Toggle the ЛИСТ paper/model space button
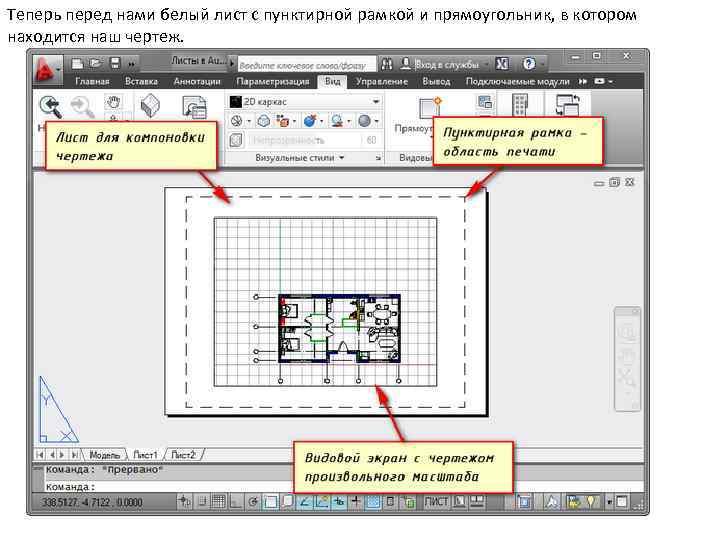The height and width of the screenshot is (540, 720). (436, 502)
